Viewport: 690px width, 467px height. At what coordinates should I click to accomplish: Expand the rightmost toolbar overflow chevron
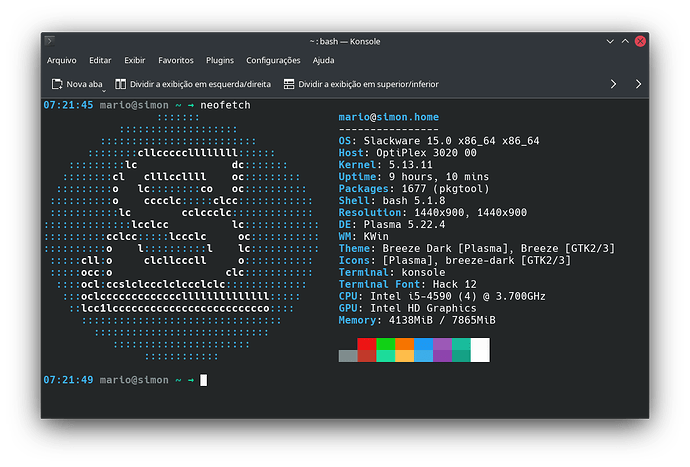[x=638, y=84]
